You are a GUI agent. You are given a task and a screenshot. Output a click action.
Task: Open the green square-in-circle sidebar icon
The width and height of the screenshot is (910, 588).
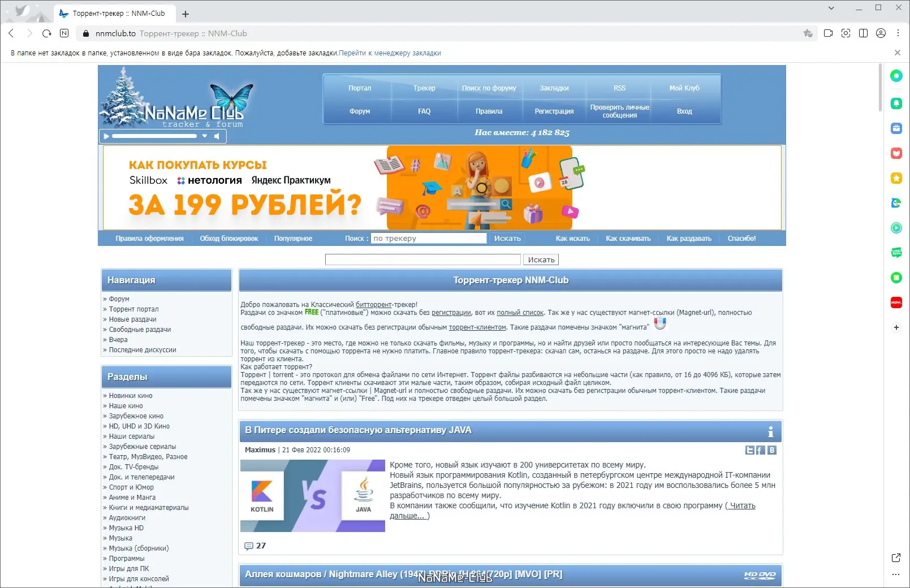click(x=896, y=278)
